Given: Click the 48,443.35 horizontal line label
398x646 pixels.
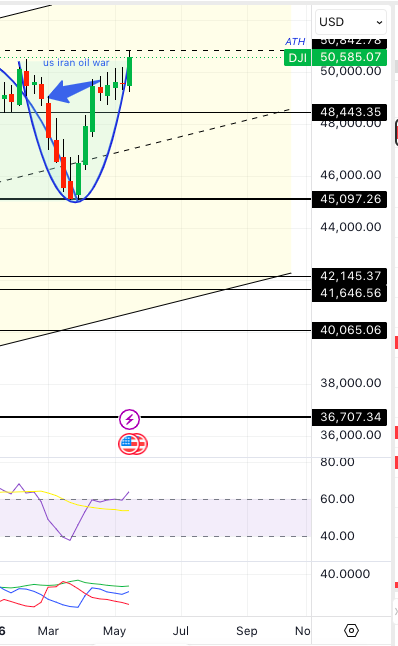Looking at the screenshot, I should click(349, 112).
